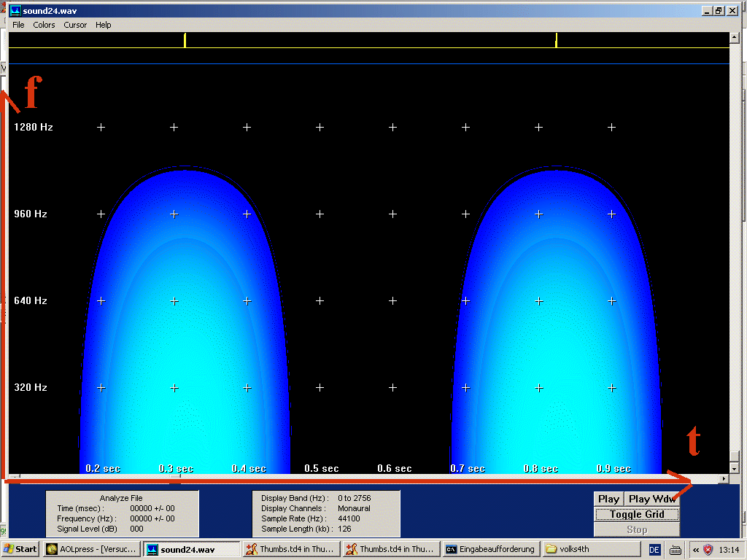
Task: Toggle the grid with Toggle Grid
Action: point(637,514)
